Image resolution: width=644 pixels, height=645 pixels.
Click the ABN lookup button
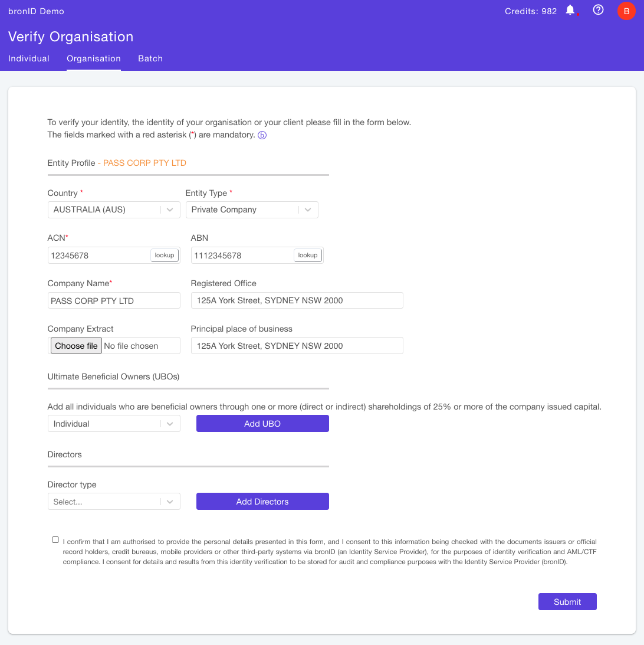pos(307,255)
